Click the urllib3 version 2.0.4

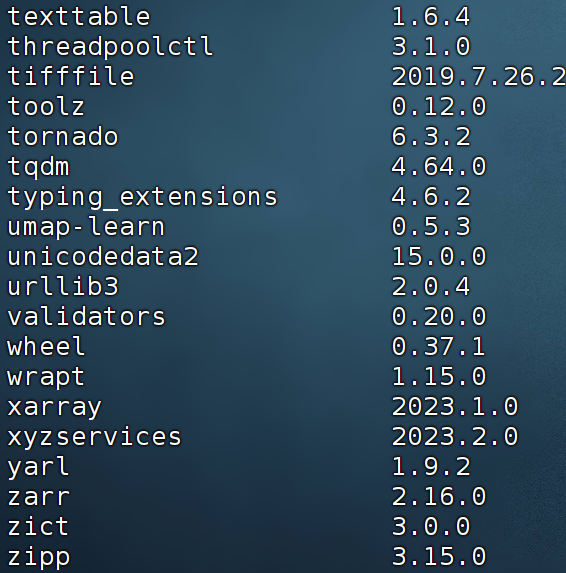pos(430,286)
